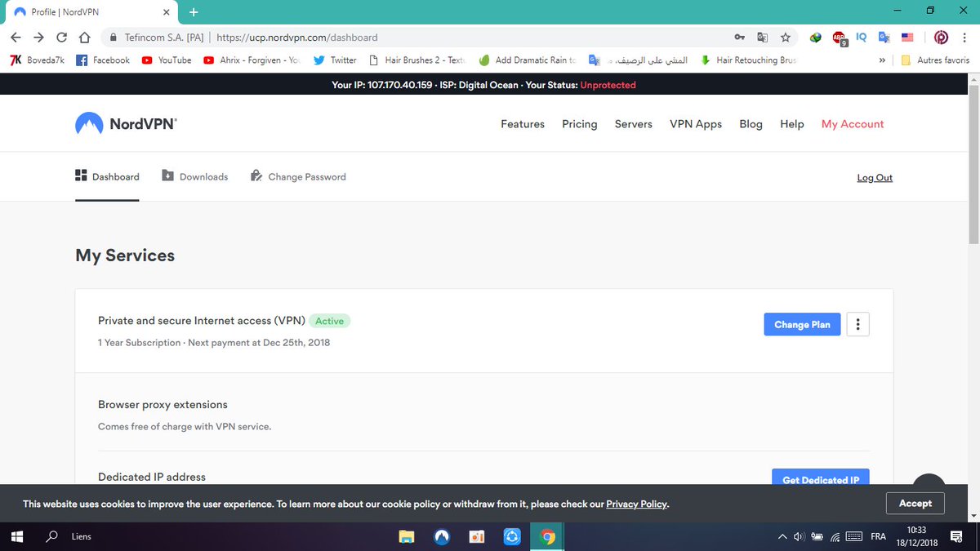The height and width of the screenshot is (551, 980).
Task: Click the translate page icon in address bar
Action: (763, 38)
